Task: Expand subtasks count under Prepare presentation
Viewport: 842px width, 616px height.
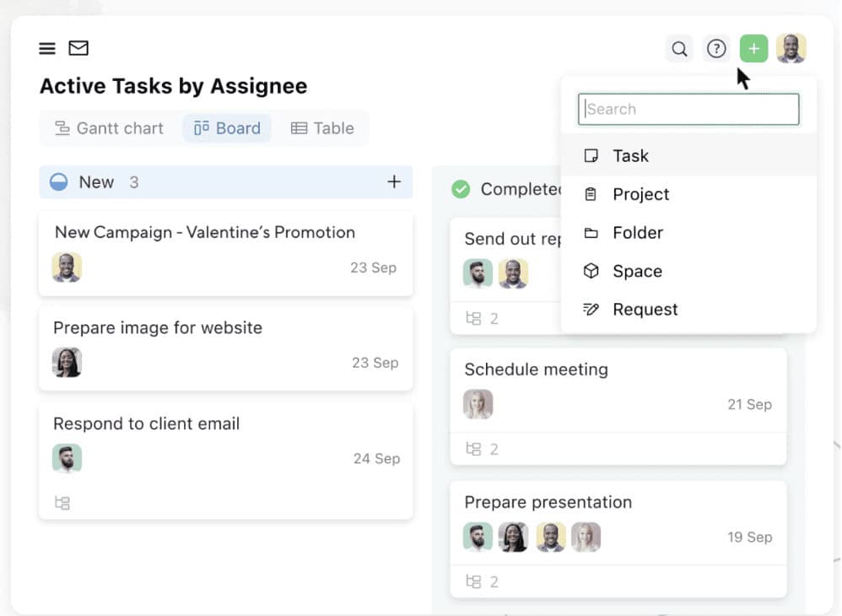Action: click(x=483, y=581)
